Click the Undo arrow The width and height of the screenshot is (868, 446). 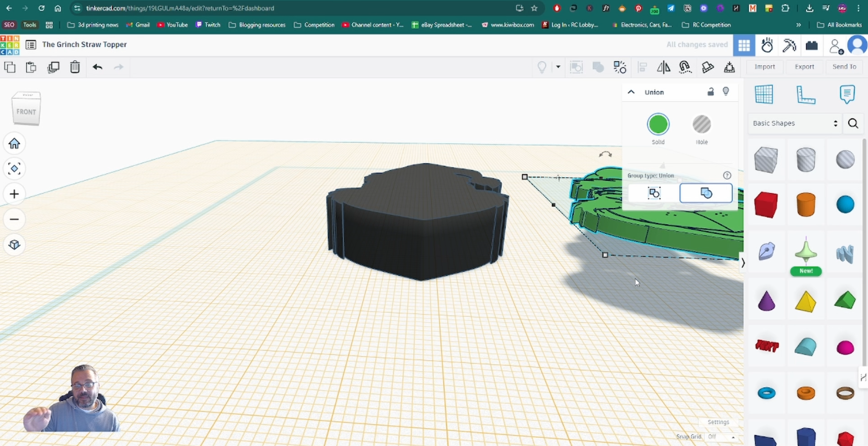(x=97, y=67)
